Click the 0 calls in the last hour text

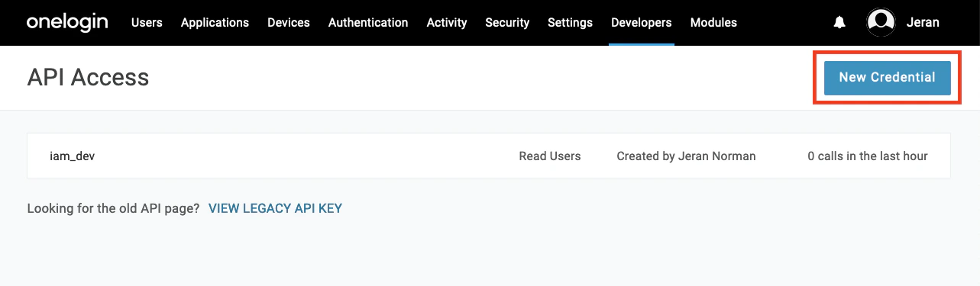868,156
